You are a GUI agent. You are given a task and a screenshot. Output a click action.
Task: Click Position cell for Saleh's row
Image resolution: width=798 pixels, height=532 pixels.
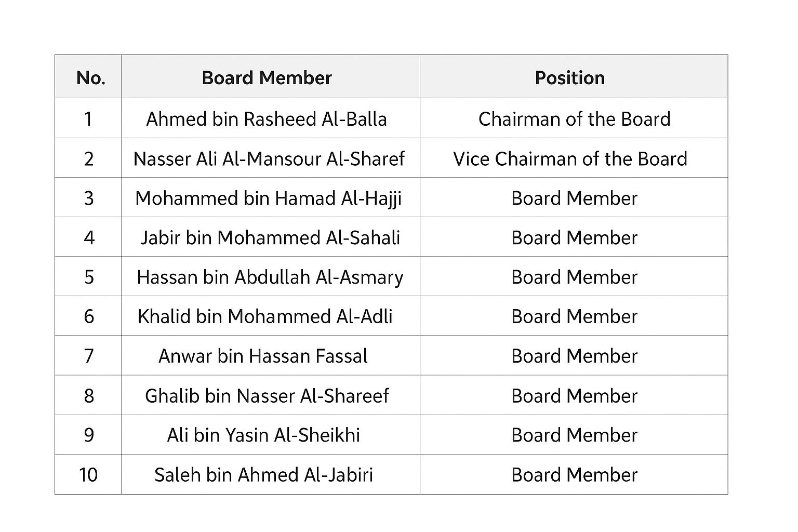click(x=574, y=475)
